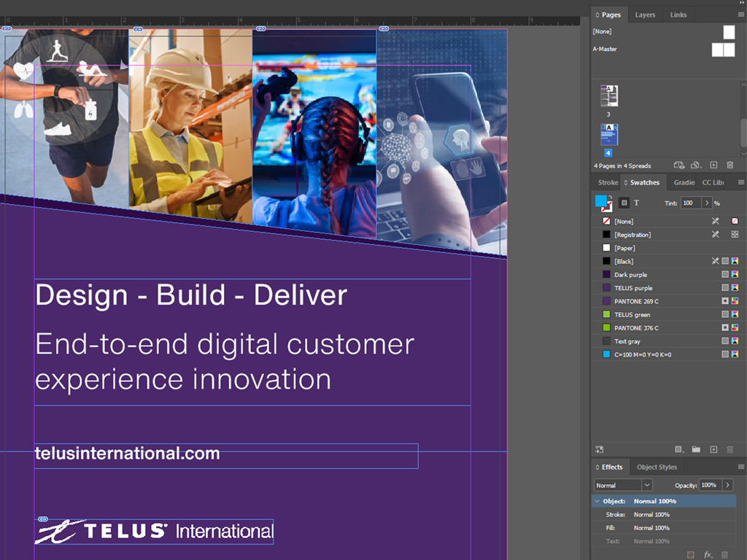Click Delete Swatch trash icon
The image size is (747, 560).
pos(729,449)
